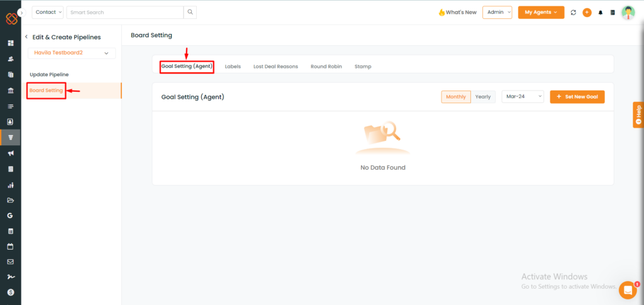Image resolution: width=644 pixels, height=305 pixels.
Task: Click the orange plus quick-add icon
Action: coord(587,13)
